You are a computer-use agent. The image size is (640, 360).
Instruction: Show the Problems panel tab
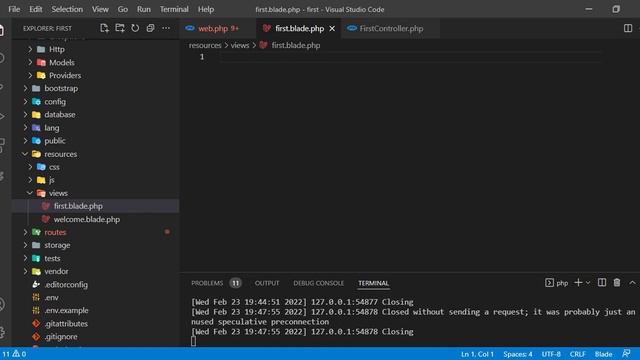(207, 283)
